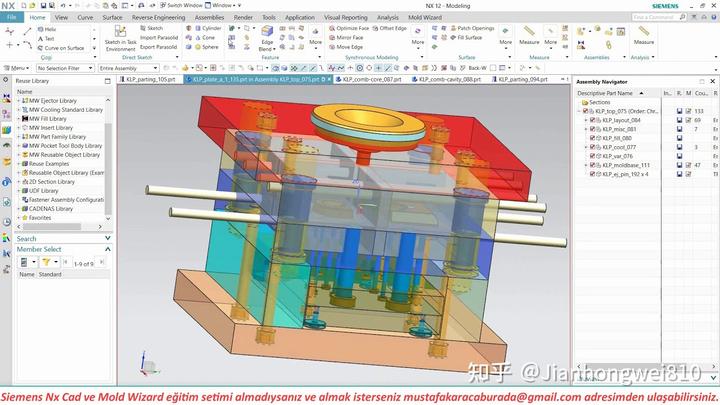Viewport: 720px width, 405px height.
Task: Choose Curve on Surface tool
Action: click(x=61, y=48)
